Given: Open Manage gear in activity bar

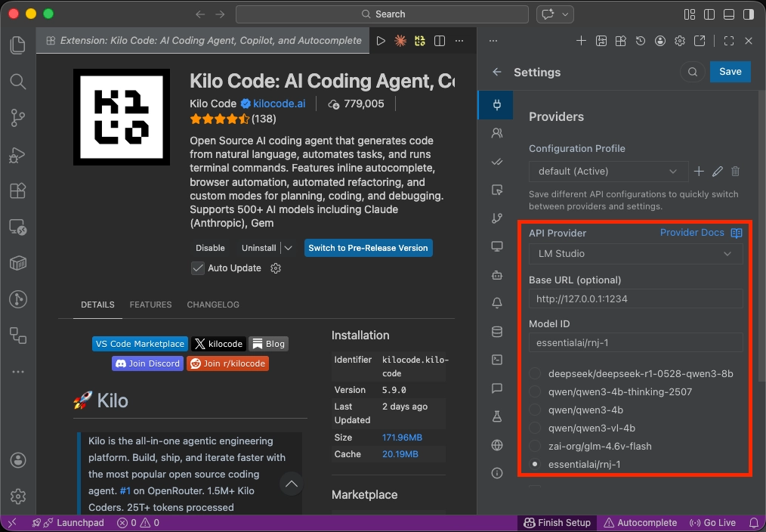Looking at the screenshot, I should [18, 496].
